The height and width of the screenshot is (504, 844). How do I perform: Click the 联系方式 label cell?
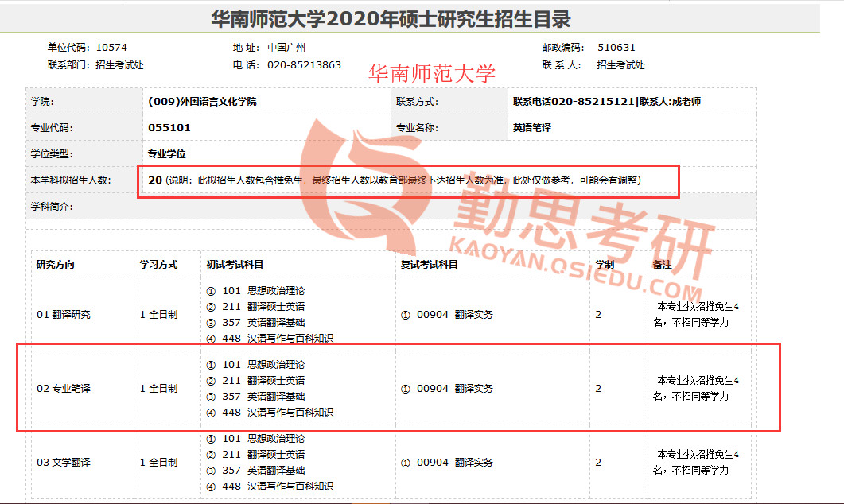449,101
